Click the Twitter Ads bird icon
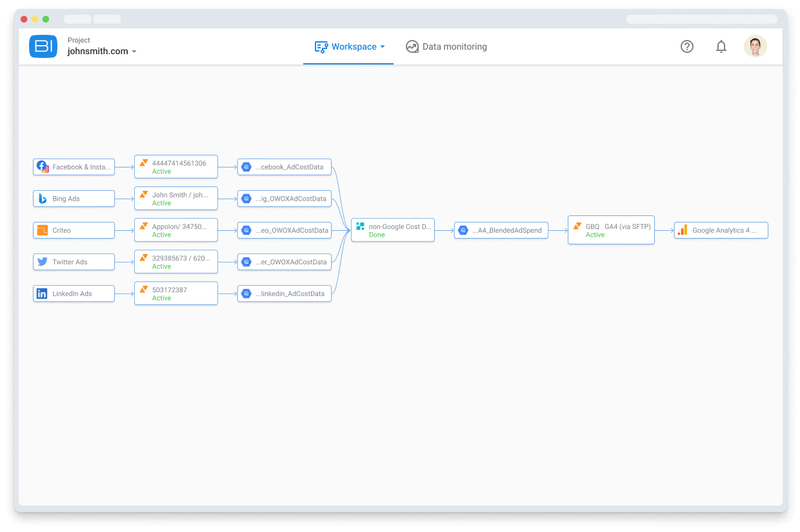Screen dimensions: 800x532 click(x=43, y=262)
